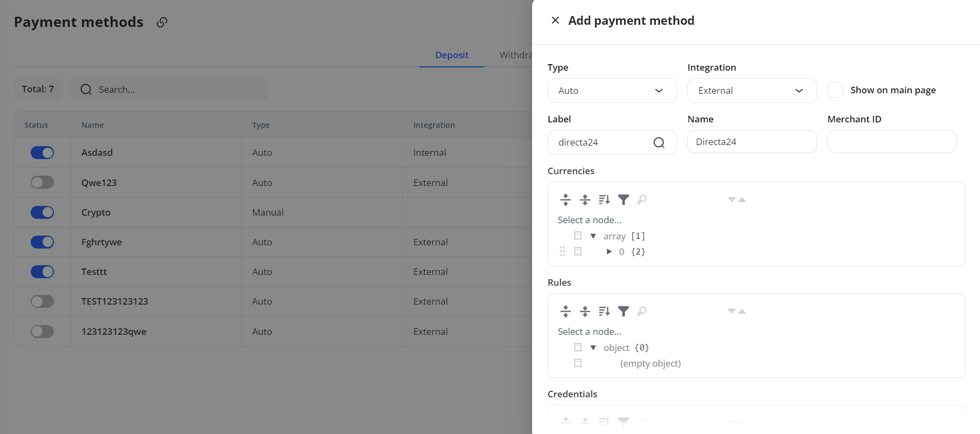Expand all fields in Rules editor
The height and width of the screenshot is (434, 980).
point(565,311)
